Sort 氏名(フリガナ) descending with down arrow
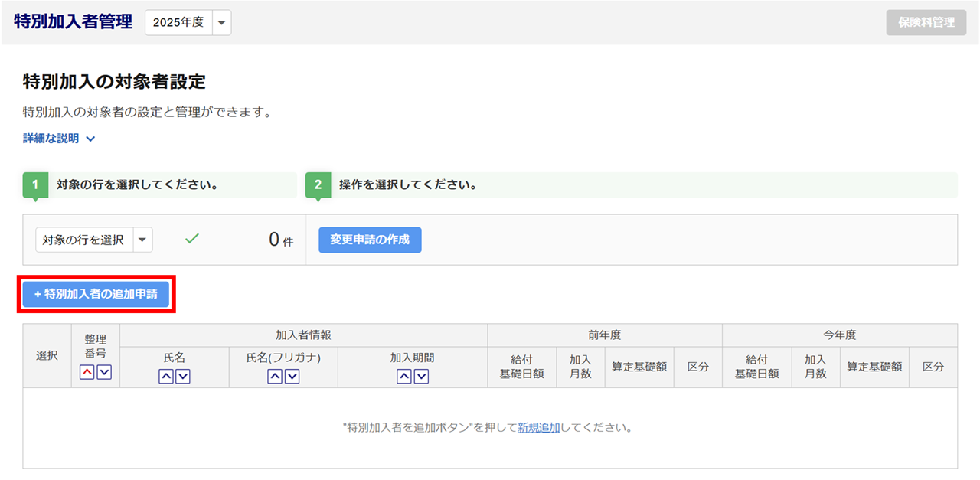Image resolution: width=980 pixels, height=480 pixels. pos(292,376)
